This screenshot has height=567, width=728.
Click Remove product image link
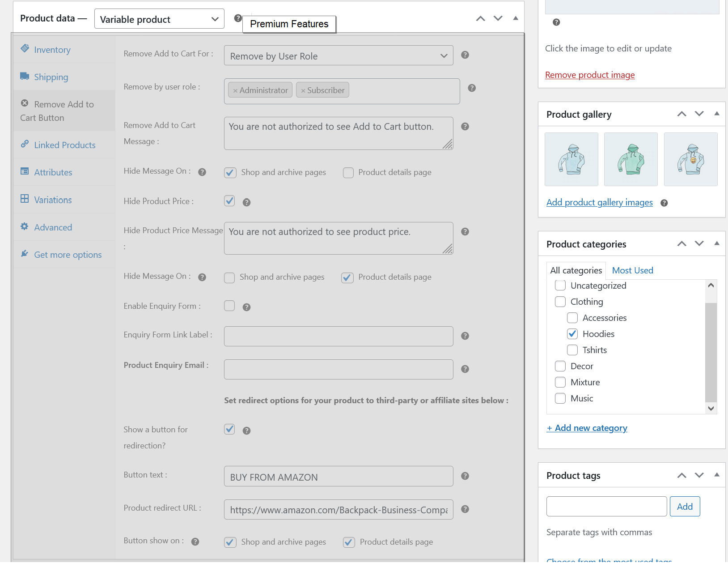[x=590, y=75]
